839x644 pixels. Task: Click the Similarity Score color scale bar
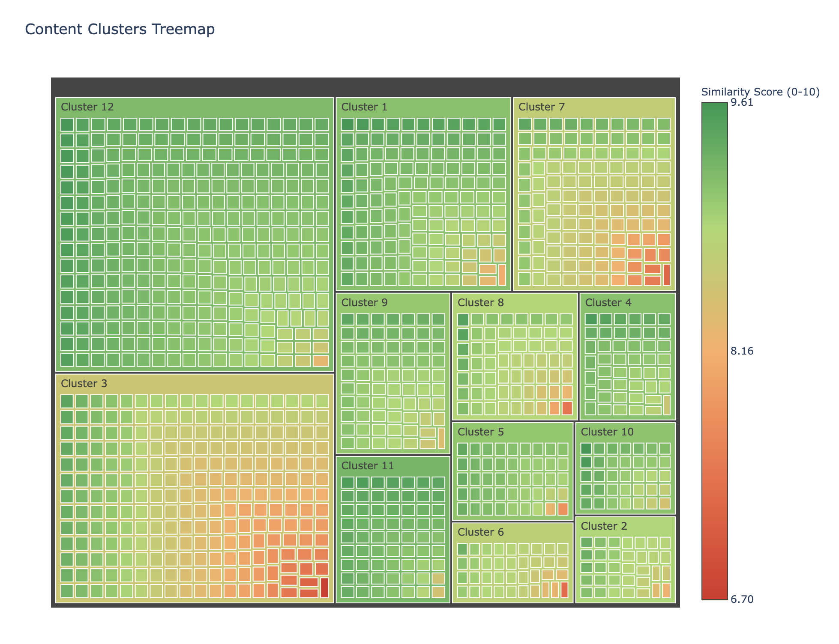point(714,351)
